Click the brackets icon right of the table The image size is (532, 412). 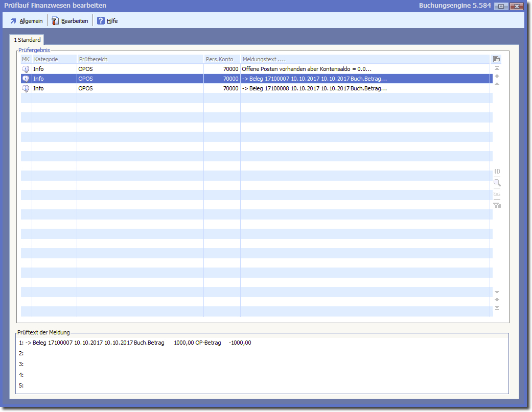tap(497, 172)
